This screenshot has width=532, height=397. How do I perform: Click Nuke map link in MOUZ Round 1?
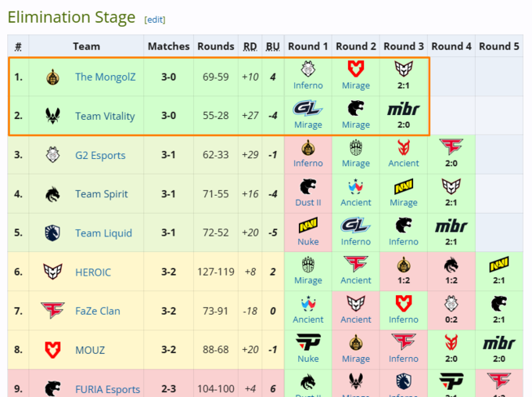coord(308,359)
